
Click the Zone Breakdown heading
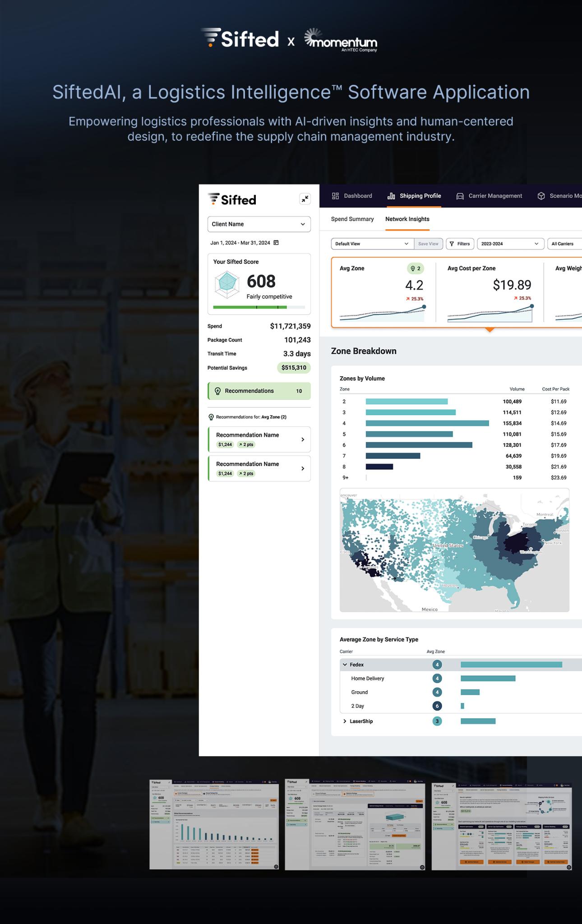tap(364, 351)
